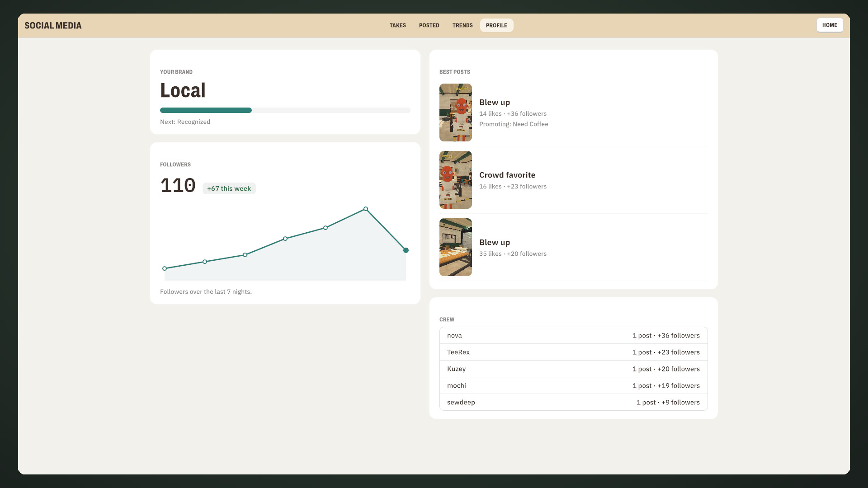Select sewdeep crew row
This screenshot has width=868, height=488.
click(x=573, y=402)
